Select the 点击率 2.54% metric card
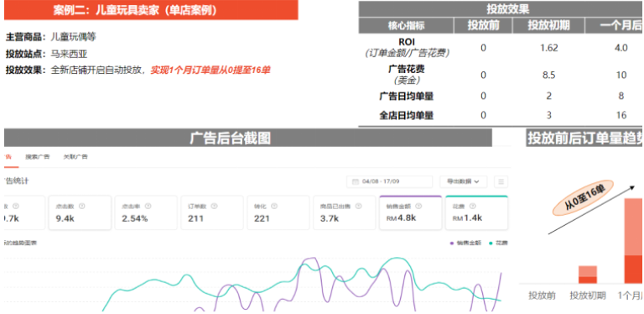This screenshot has width=644, height=314. tap(146, 212)
